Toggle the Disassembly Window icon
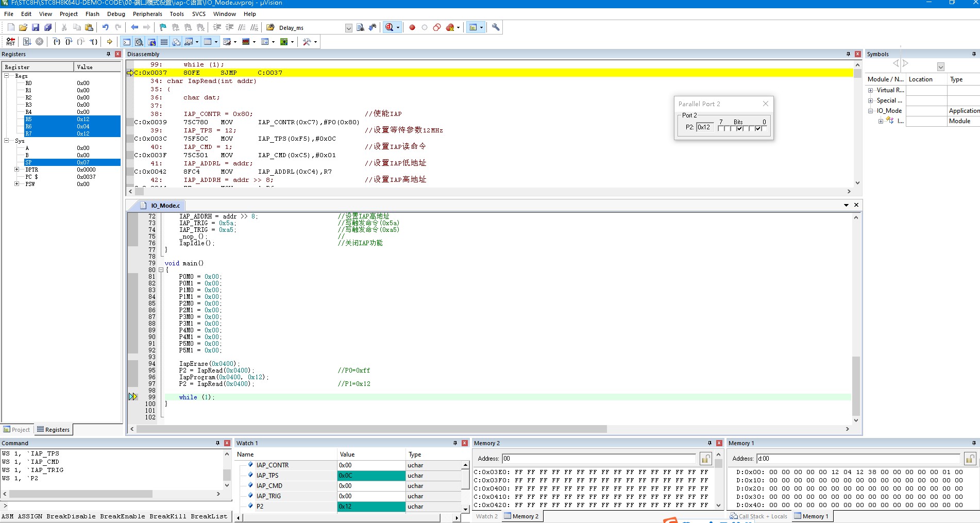Screen dimensions: 980x523 [x=139, y=42]
